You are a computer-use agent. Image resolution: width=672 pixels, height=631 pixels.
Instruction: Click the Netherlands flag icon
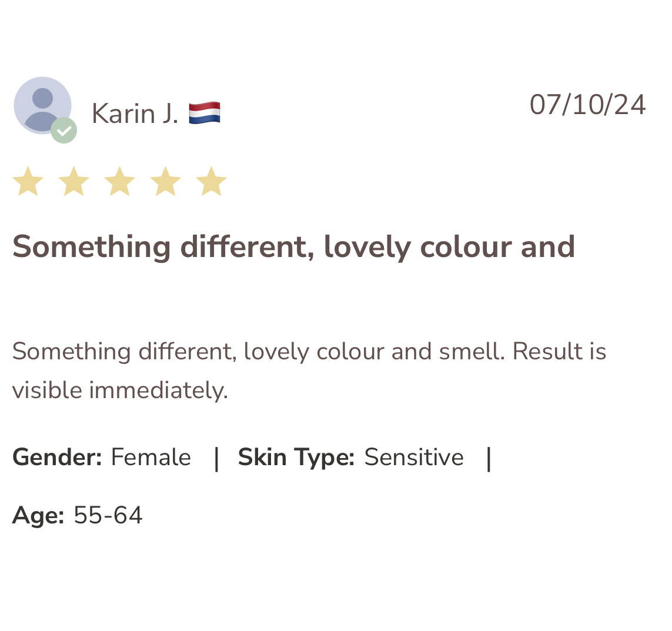(x=205, y=113)
